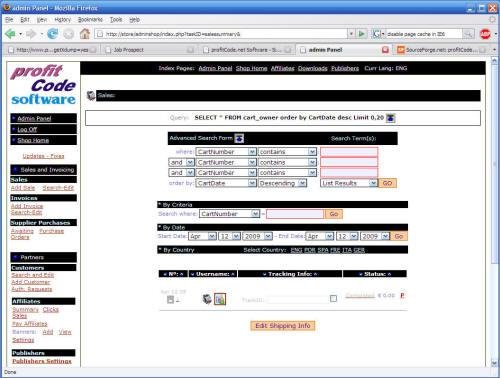Toggle the Advanced Search Form icon
500x378 pixels.
click(239, 138)
